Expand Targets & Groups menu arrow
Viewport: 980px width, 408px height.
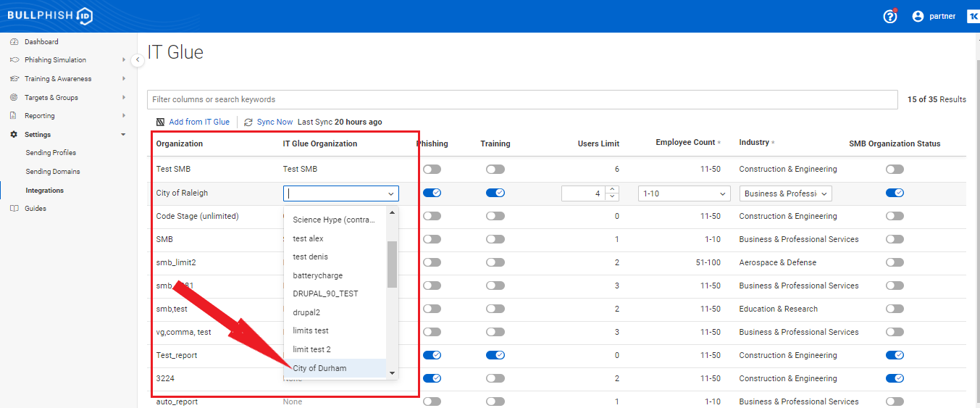coord(124,98)
